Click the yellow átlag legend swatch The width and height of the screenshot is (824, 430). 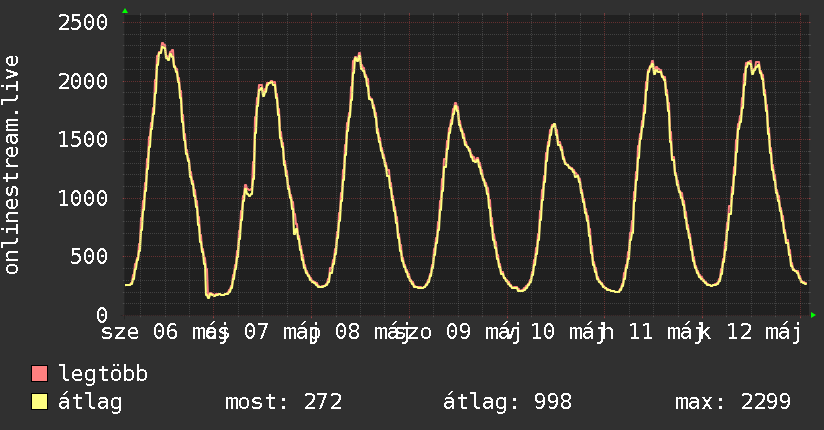pos(39,402)
